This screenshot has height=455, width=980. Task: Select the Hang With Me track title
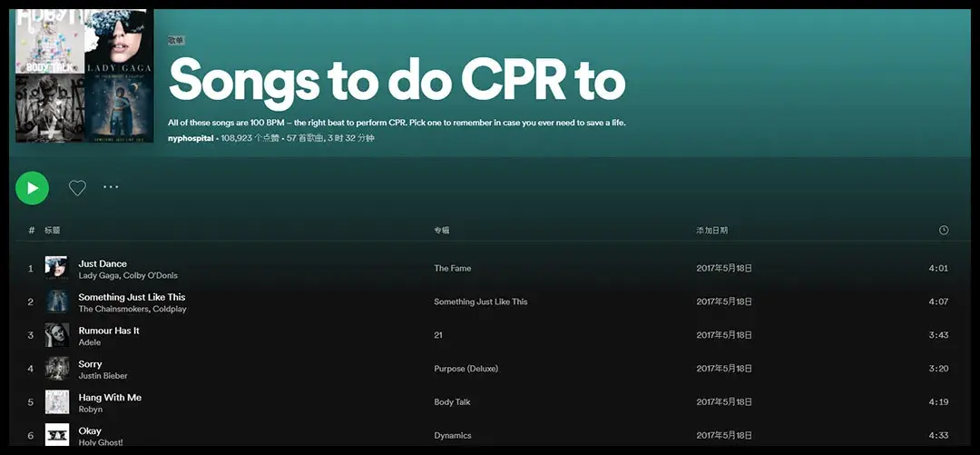point(110,398)
